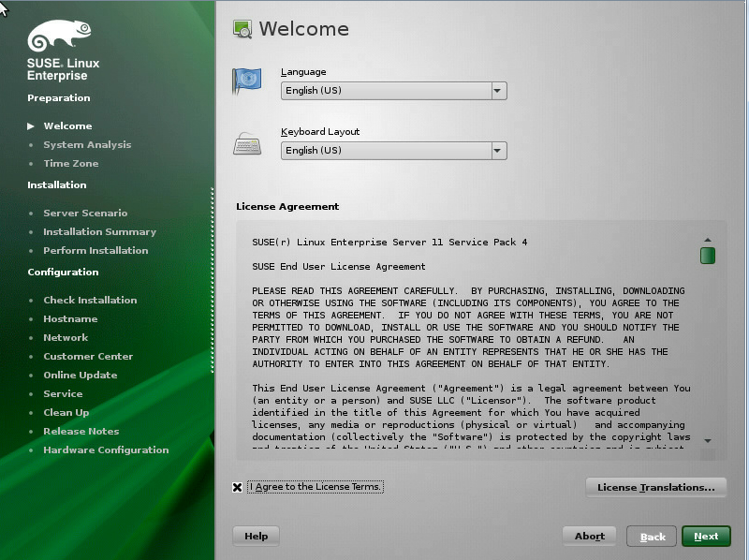
Task: Abort the installation
Action: click(590, 536)
